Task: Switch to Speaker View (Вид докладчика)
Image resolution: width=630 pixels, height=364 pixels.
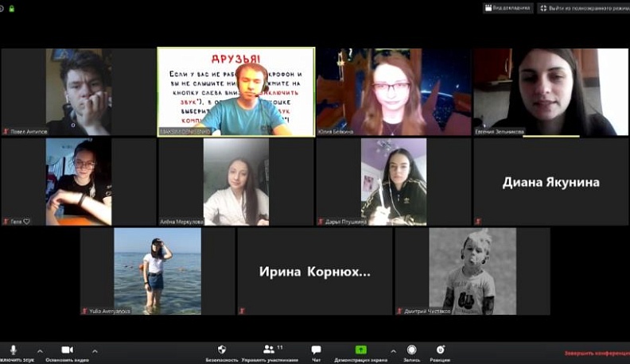Action: [508, 8]
